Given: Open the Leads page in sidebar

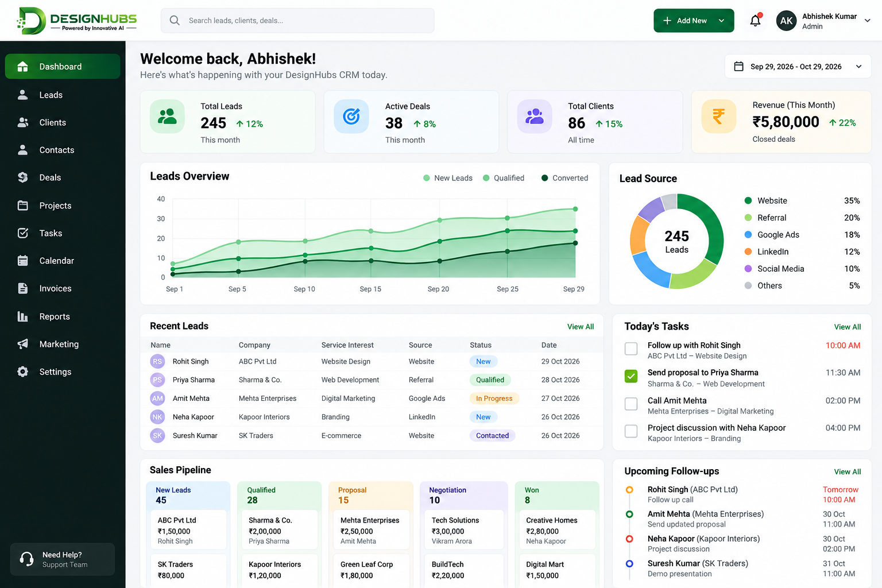Looking at the screenshot, I should tap(63, 95).
